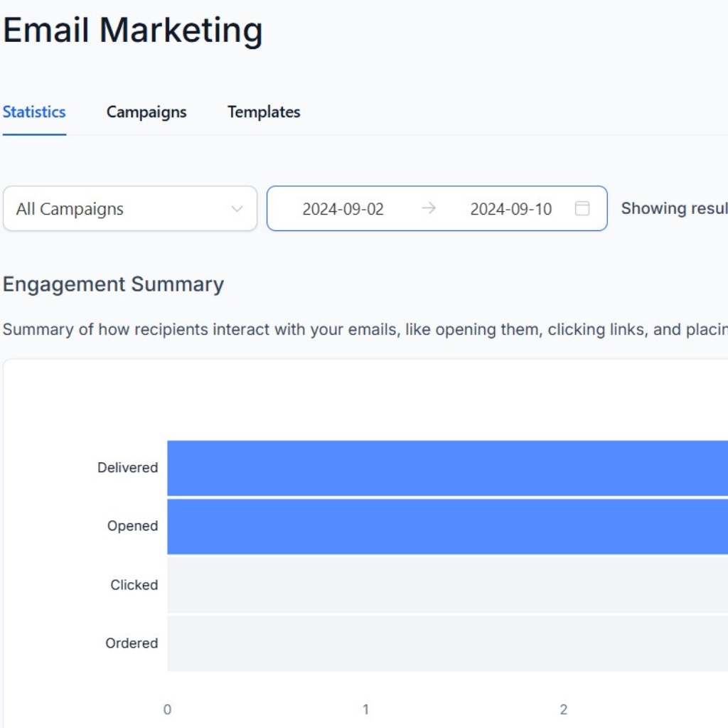Viewport: 728px width, 728px height.
Task: Click the empty Clicked bar row
Action: [x=448, y=585]
